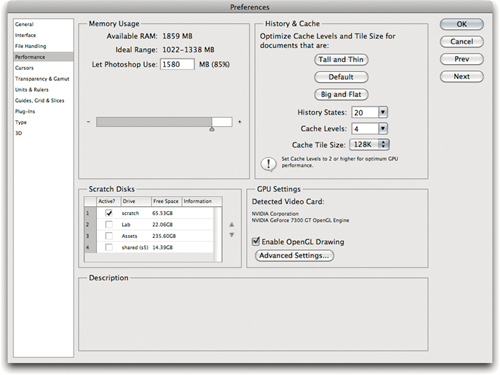This screenshot has width=500, height=375.
Task: Select the 'scratch' drive name
Action: (130, 213)
